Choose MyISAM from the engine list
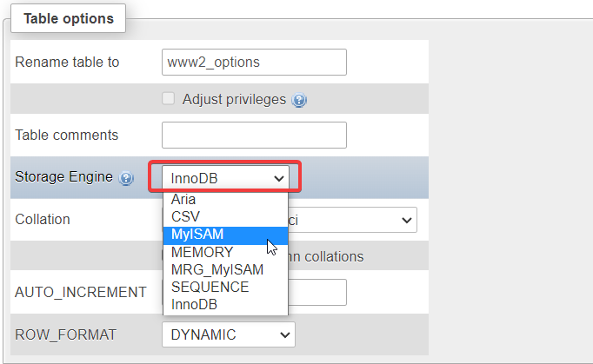The height and width of the screenshot is (364, 593). click(x=225, y=235)
